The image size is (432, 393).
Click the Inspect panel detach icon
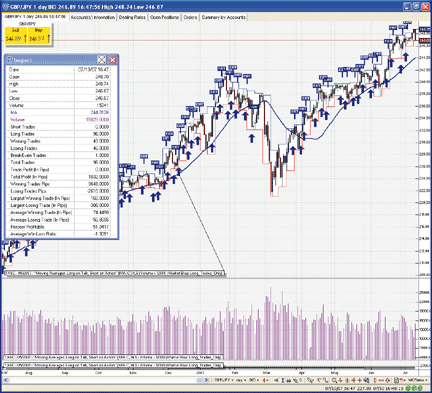102,60
